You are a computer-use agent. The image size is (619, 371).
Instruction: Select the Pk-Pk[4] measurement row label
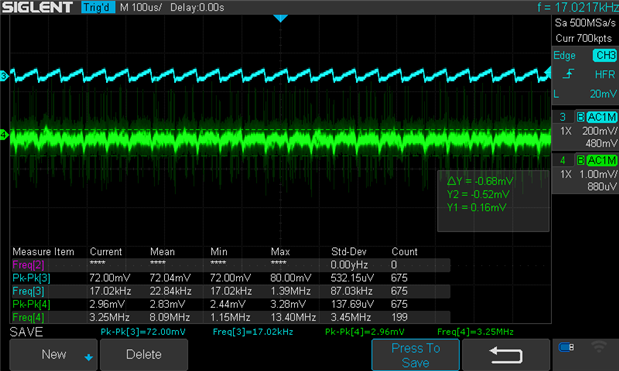tap(31, 304)
